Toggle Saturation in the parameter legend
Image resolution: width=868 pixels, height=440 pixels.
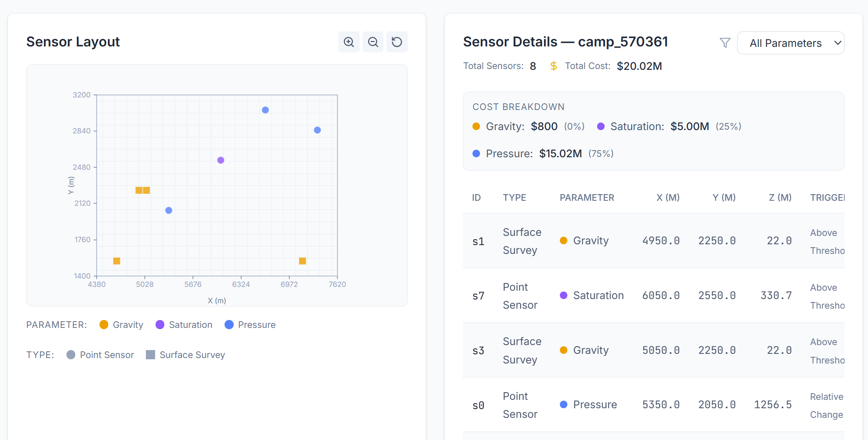(x=184, y=325)
